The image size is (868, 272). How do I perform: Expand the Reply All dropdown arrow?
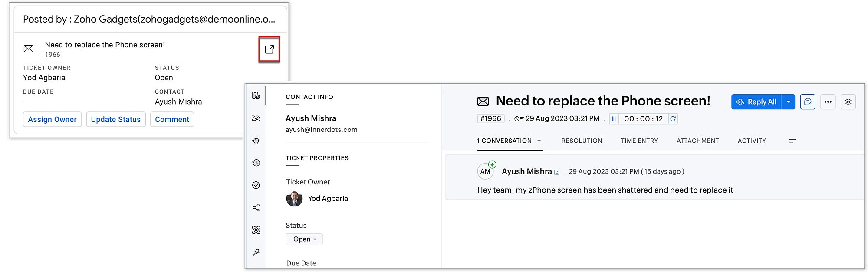tap(788, 102)
